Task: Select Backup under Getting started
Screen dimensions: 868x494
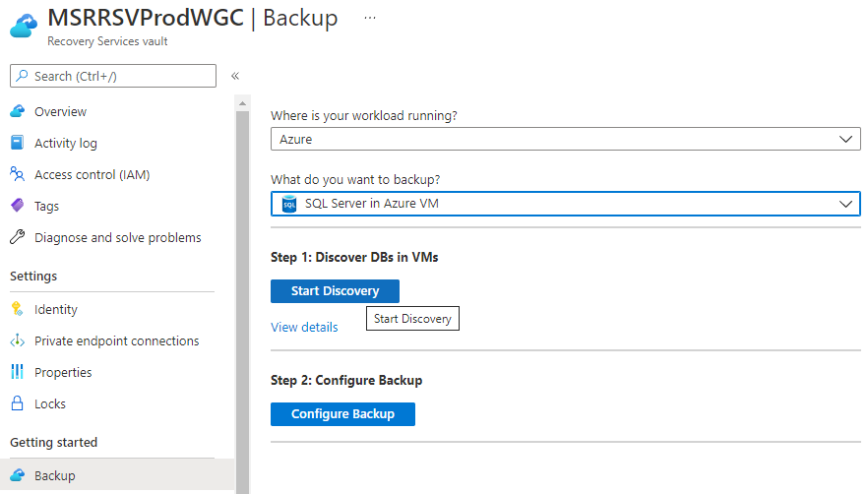Action: pos(117,475)
